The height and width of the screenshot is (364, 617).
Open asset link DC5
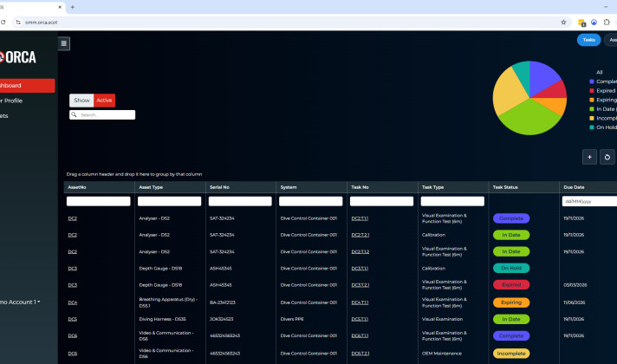click(x=73, y=319)
